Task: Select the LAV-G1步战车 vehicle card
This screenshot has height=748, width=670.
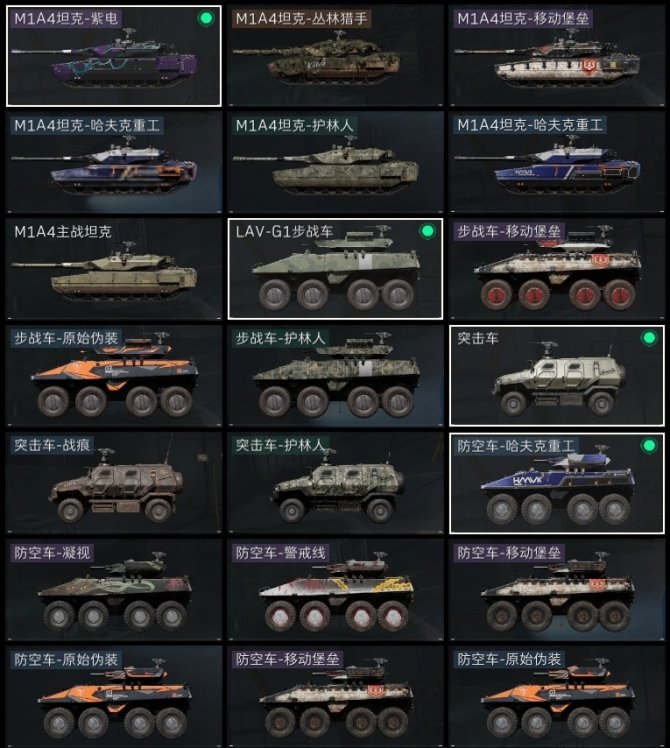Action: tap(335, 269)
